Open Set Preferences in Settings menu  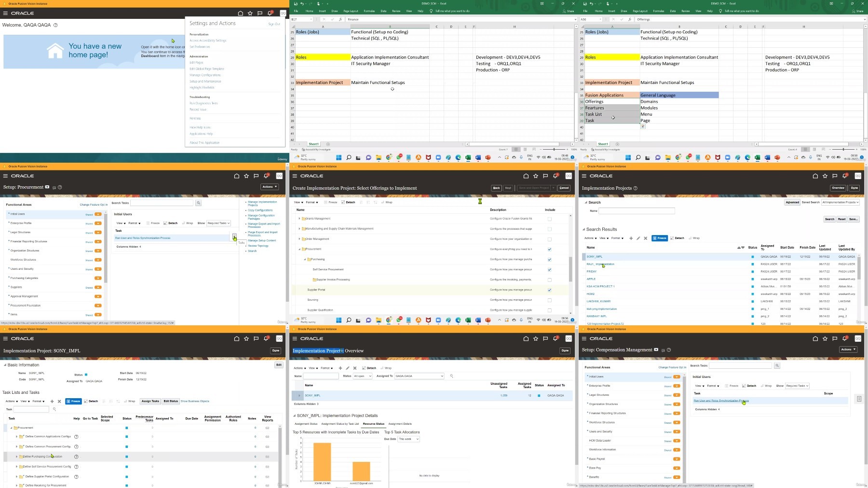200,47
